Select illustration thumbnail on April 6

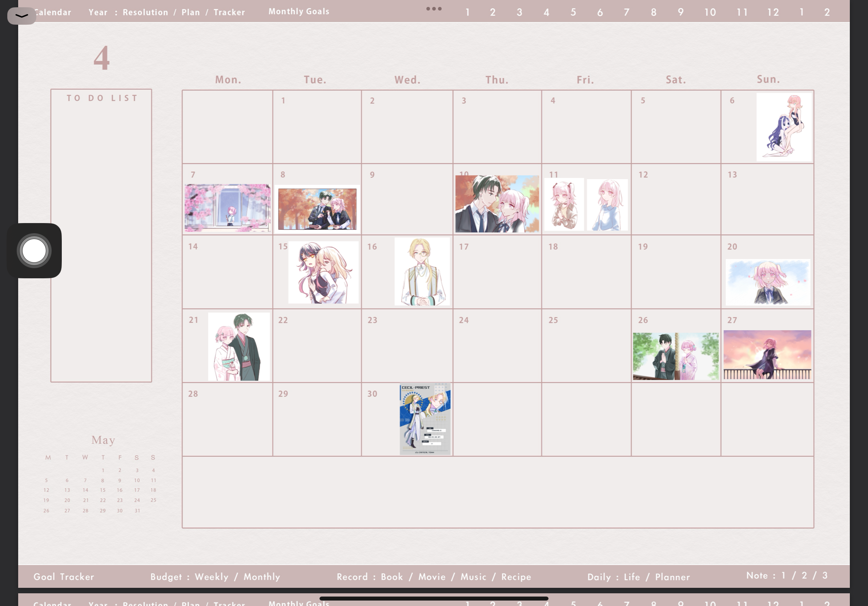click(x=784, y=127)
